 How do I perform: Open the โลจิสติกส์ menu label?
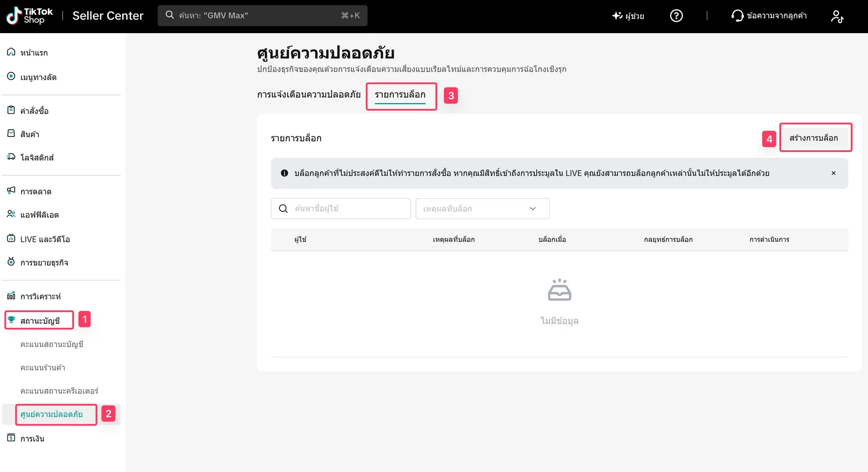(37, 157)
